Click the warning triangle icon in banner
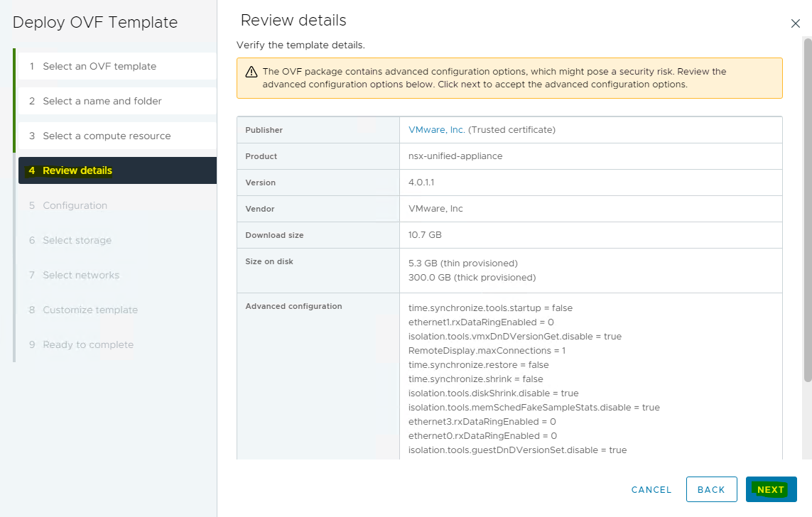The image size is (812, 517). (x=251, y=72)
